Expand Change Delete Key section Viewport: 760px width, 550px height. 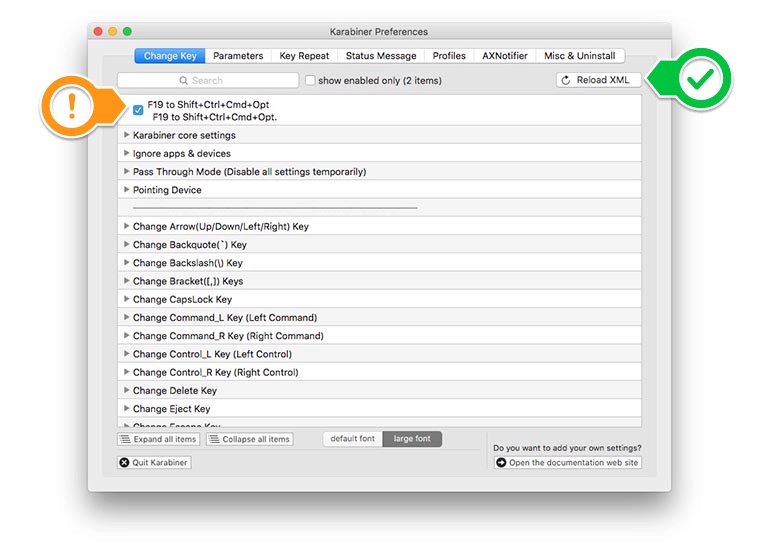pyautogui.click(x=126, y=390)
